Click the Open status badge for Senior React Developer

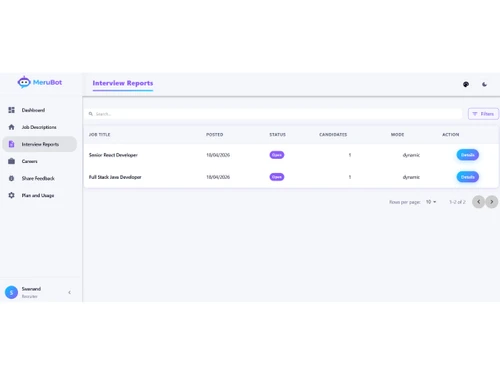point(277,155)
